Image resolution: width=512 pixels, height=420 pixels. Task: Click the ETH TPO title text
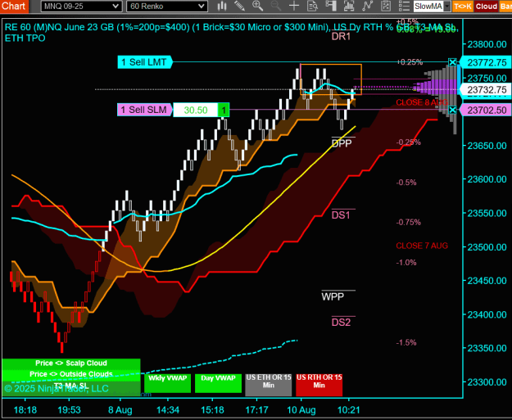pos(25,38)
